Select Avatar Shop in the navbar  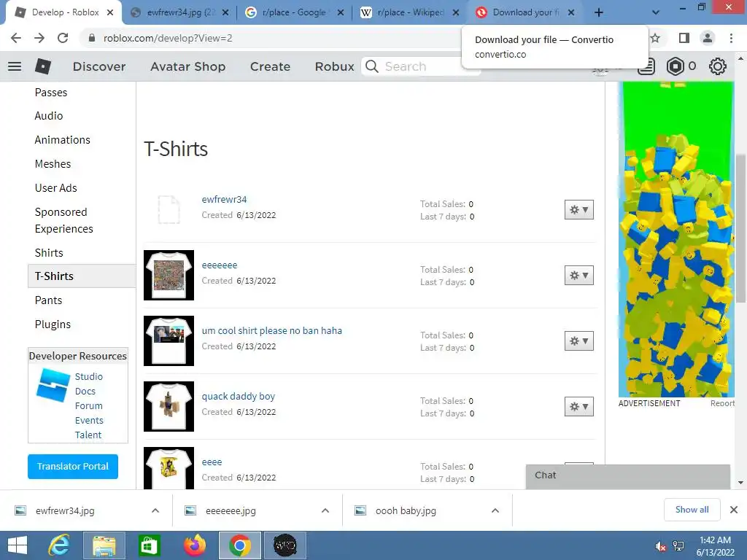click(187, 66)
